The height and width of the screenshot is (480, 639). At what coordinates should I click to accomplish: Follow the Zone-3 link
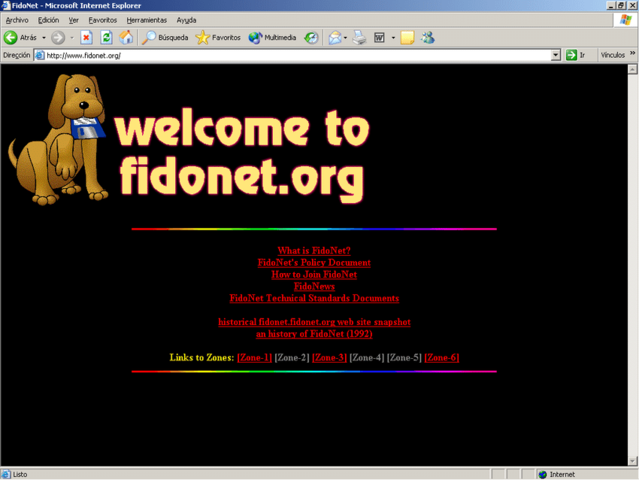[x=329, y=357]
